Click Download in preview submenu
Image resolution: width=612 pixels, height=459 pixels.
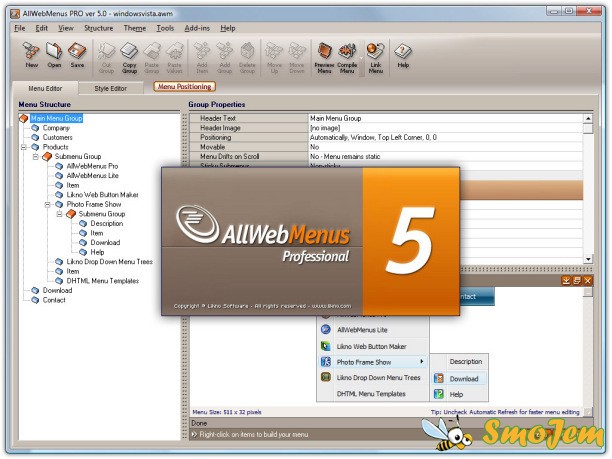(459, 379)
